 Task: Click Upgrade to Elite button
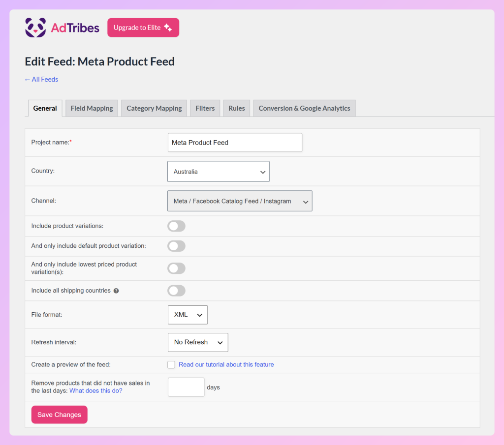[143, 28]
